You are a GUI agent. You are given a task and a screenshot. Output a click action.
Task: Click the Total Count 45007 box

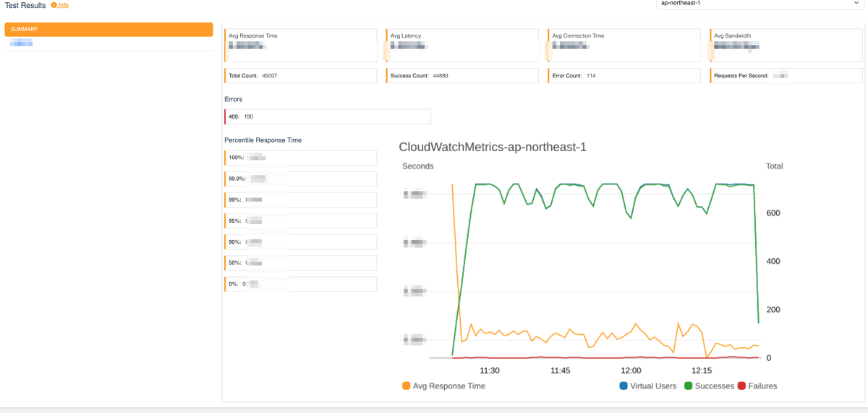click(x=301, y=76)
